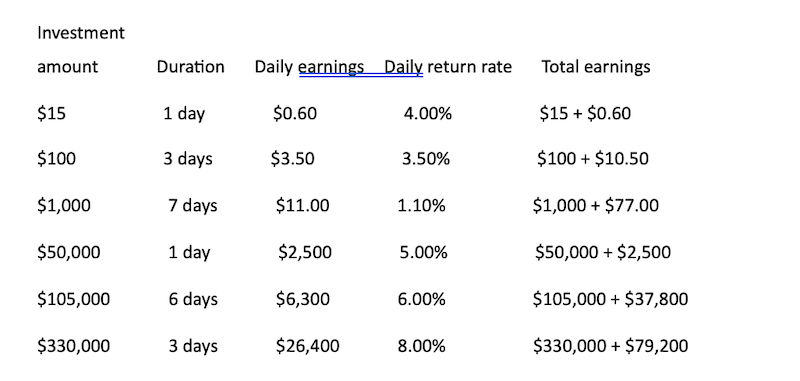
Task: Click the $50,000 investment amount
Action: tap(69, 252)
